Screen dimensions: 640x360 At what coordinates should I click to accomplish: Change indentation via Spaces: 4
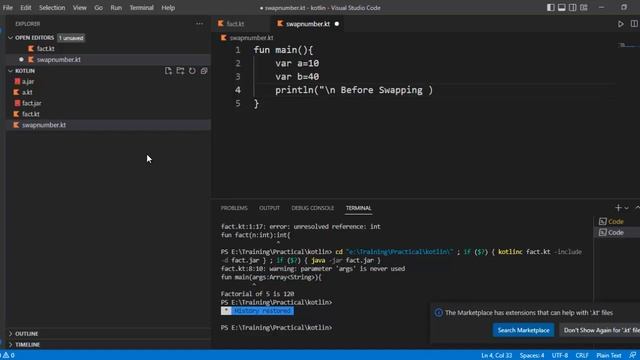click(x=532, y=355)
